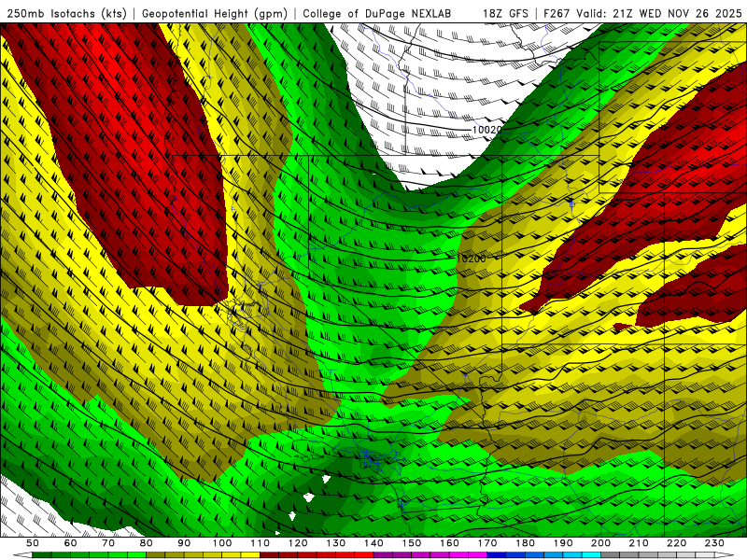
Task: Click the magenta swatch just before 170
Action: [x=478, y=555]
